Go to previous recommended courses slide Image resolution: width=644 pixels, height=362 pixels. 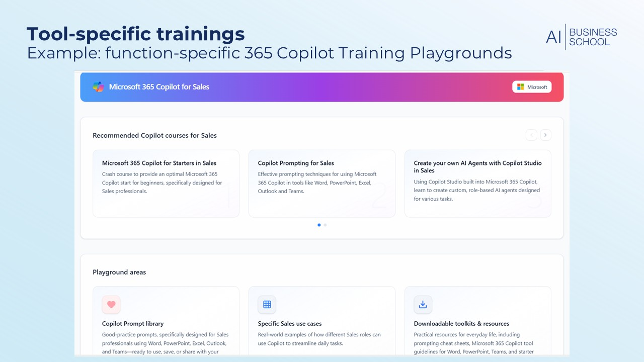pyautogui.click(x=531, y=135)
